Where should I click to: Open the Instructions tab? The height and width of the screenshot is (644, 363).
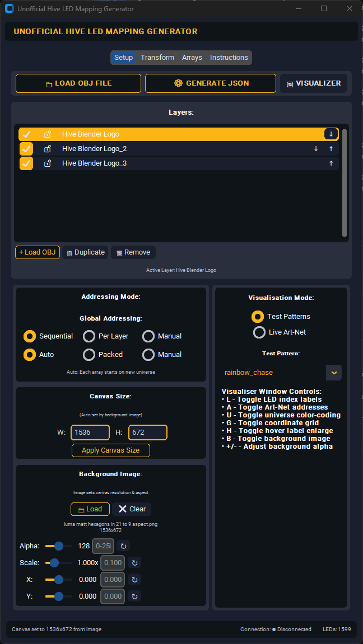(229, 58)
